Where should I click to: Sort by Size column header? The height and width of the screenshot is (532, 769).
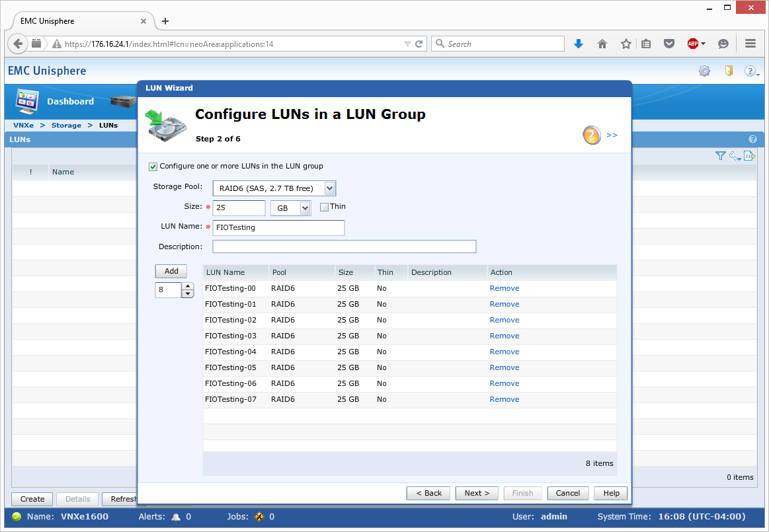click(354, 273)
